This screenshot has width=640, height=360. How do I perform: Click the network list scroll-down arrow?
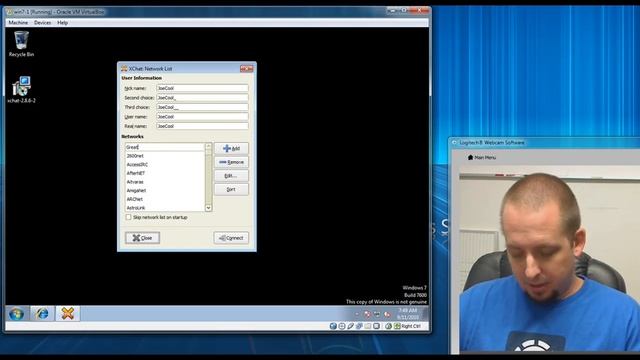pyautogui.click(x=209, y=208)
